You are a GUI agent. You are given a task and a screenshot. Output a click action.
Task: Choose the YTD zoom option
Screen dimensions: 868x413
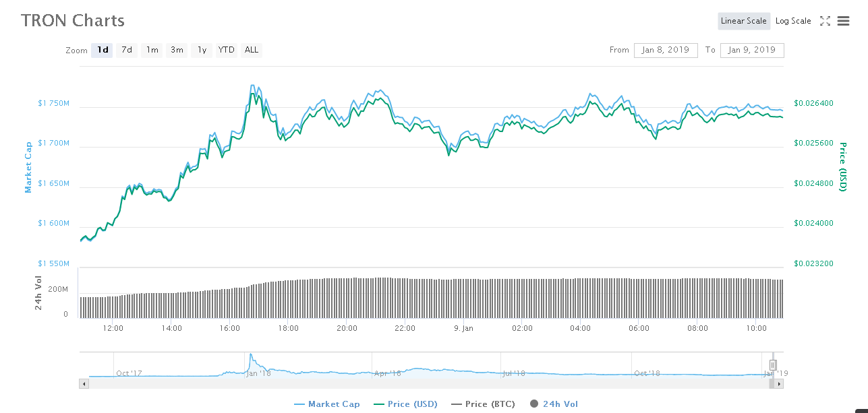point(227,50)
